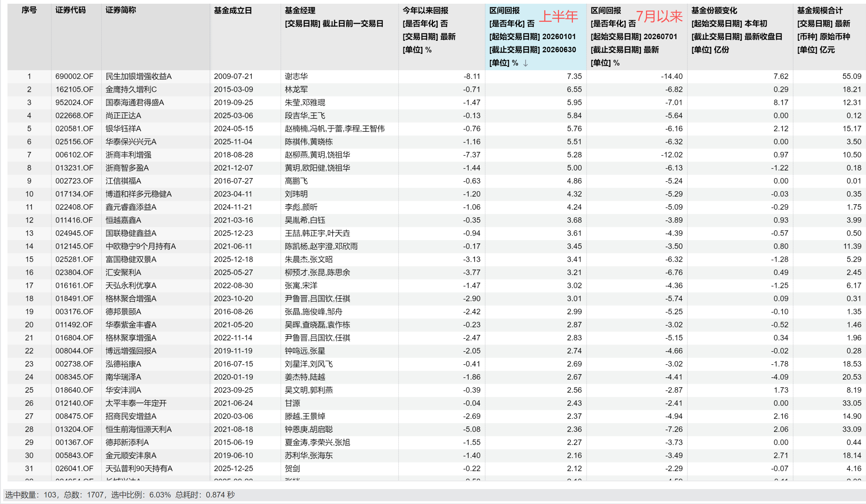Click the sort arrow in 区间回报 header

[525, 63]
